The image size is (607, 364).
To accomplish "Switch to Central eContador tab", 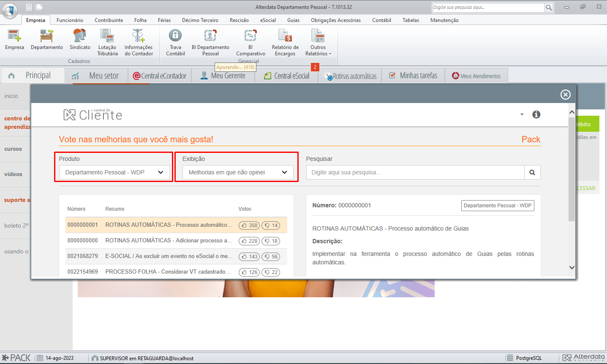I will click(160, 76).
